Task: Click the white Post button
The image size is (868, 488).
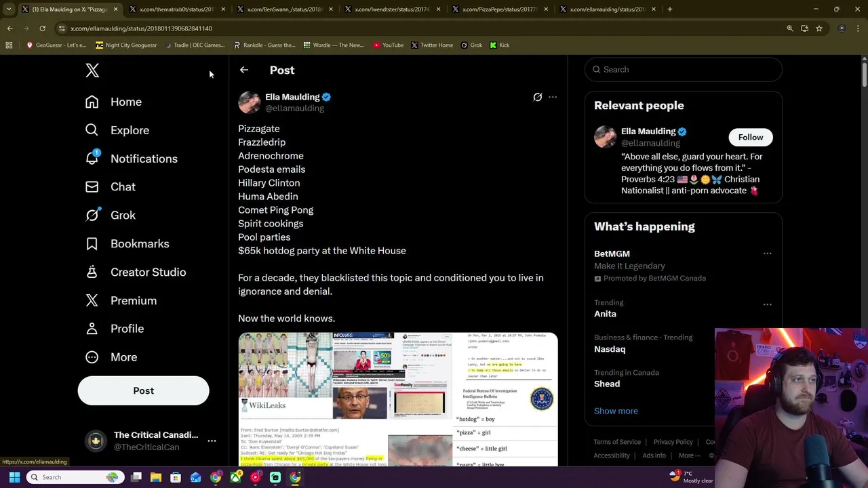Action: [143, 390]
